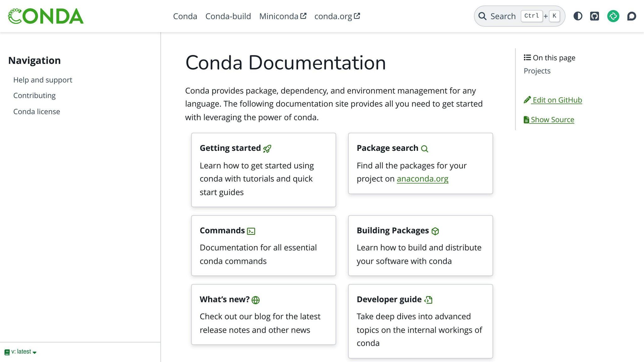Switch to Conda-build documentation
The image size is (644, 362).
click(228, 16)
